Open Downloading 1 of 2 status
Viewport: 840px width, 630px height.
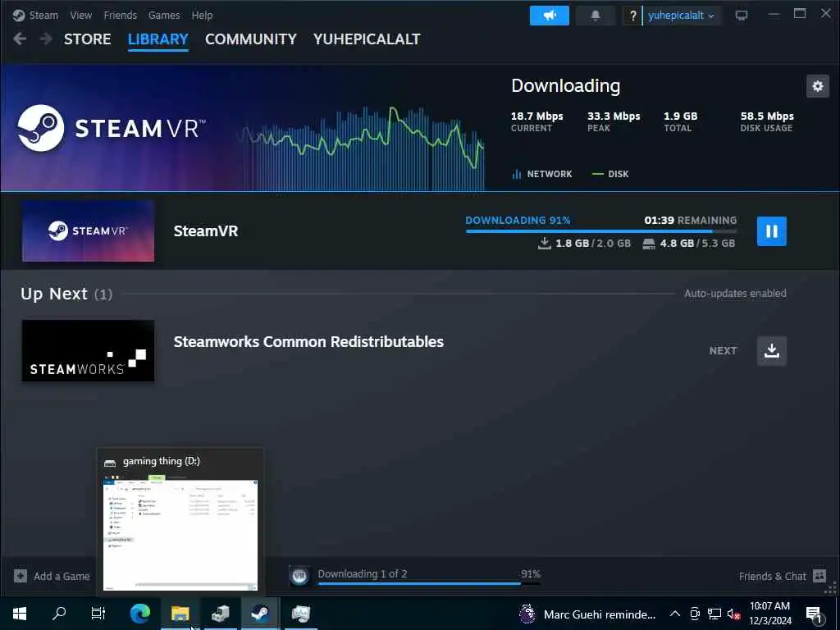(x=363, y=573)
